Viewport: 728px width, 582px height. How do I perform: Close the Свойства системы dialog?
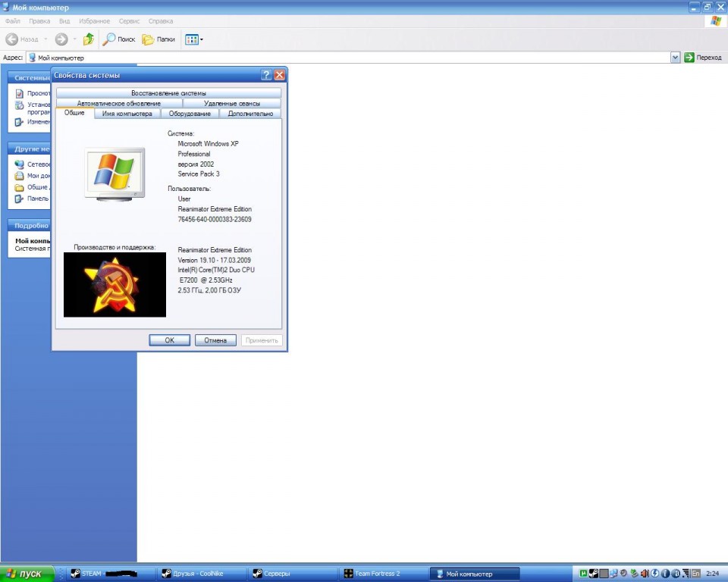coord(280,75)
